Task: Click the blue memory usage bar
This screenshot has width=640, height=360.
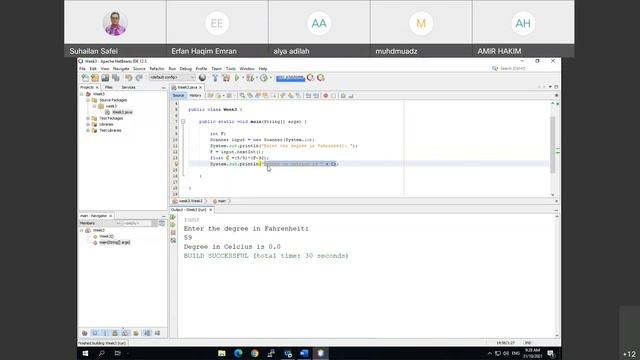Action: 290,78
